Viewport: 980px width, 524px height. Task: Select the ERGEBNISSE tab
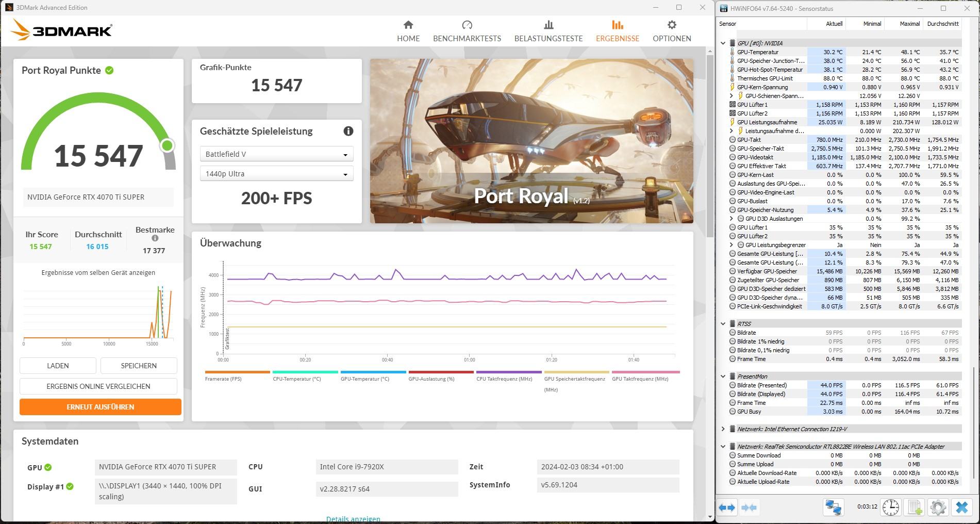click(618, 31)
